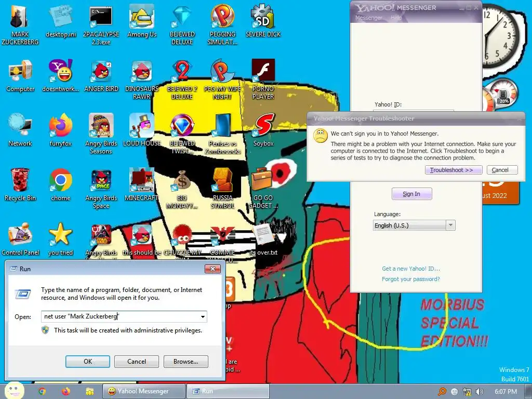Open the 6:07 PM taskbar clock

[x=506, y=392]
